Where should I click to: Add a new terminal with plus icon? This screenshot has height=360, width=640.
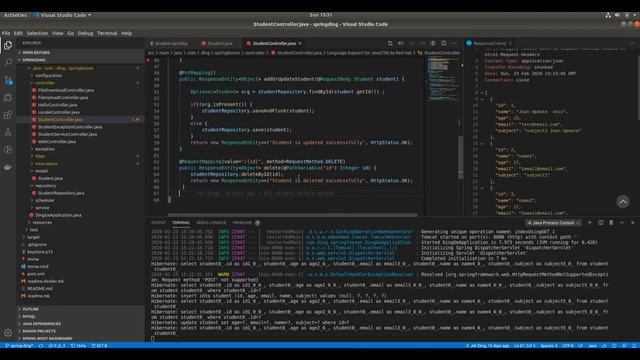point(590,222)
